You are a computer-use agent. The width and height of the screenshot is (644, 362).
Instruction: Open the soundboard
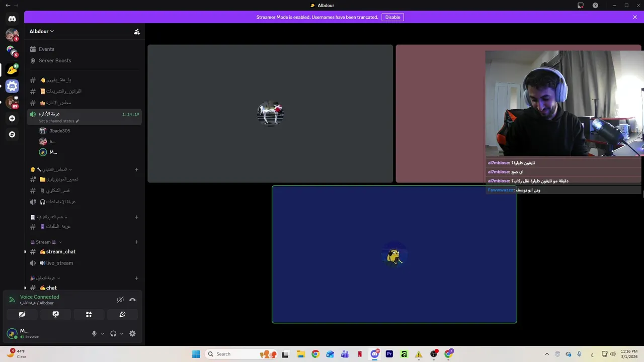pos(122,314)
